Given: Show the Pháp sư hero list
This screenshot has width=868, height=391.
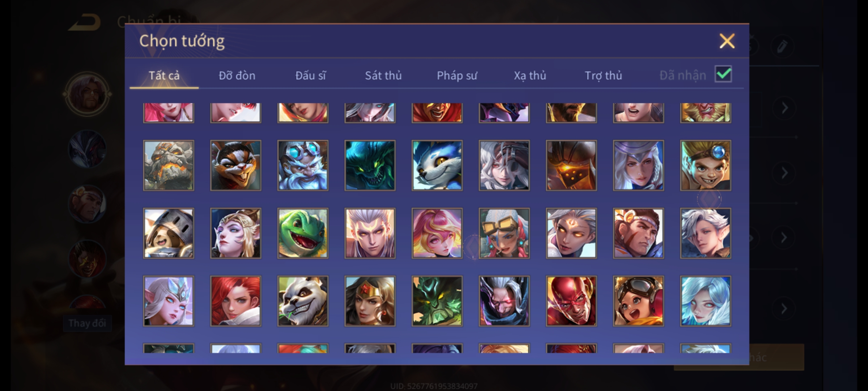Looking at the screenshot, I should [x=457, y=75].
